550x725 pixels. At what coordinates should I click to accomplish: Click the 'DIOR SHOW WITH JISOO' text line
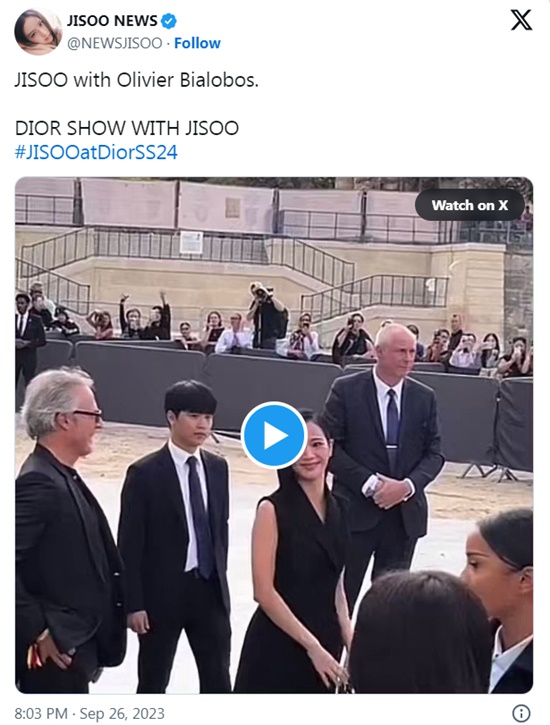[127, 128]
